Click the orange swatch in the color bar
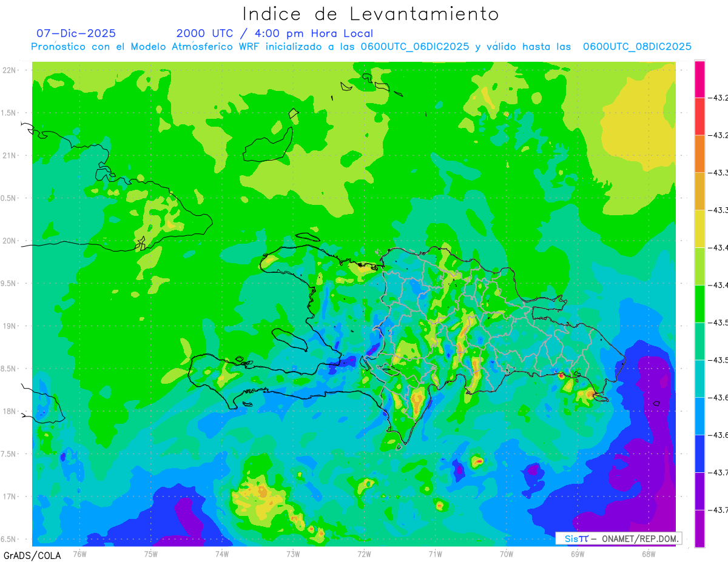The height and width of the screenshot is (562, 728). (699, 154)
